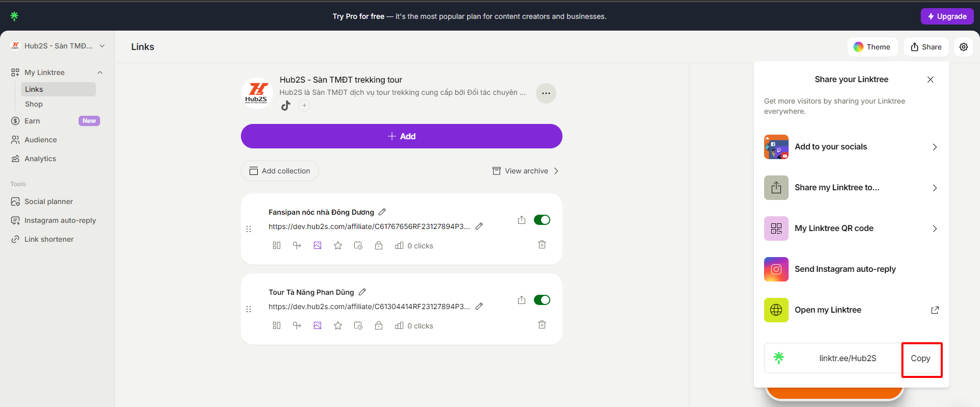The width and height of the screenshot is (980, 407).
Task: Open redirect option for Tour Tà Năng link
Action: pyautogui.click(x=297, y=325)
